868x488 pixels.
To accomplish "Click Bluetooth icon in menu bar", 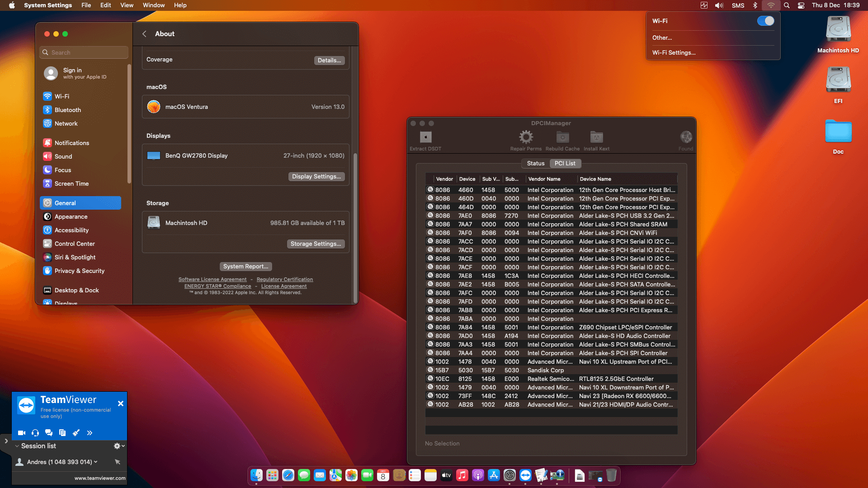I will tap(755, 5).
